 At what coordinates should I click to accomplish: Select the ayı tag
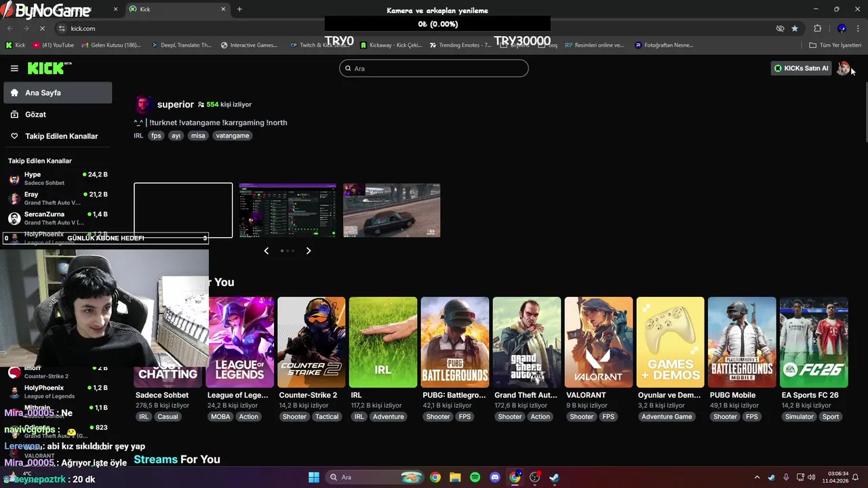click(x=176, y=136)
